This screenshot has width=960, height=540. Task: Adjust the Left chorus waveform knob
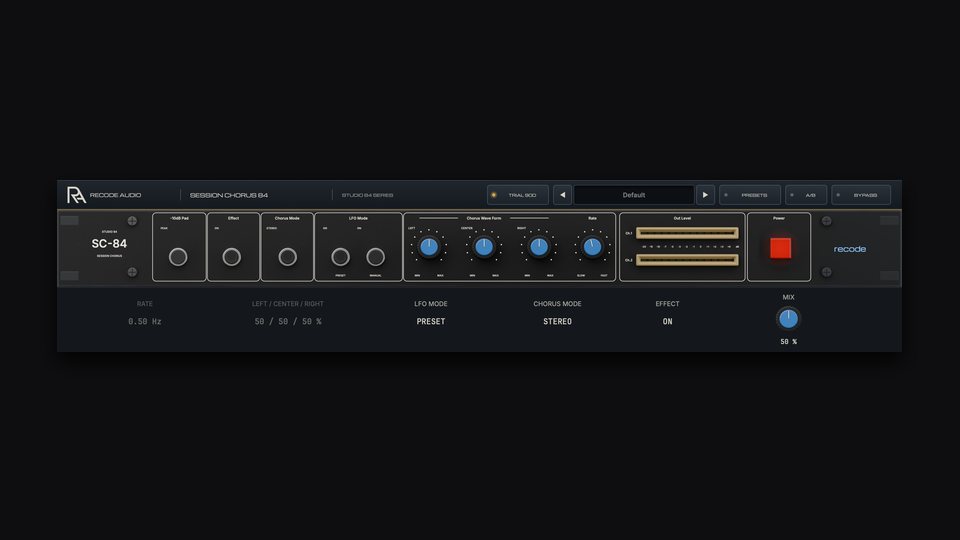[x=429, y=247]
